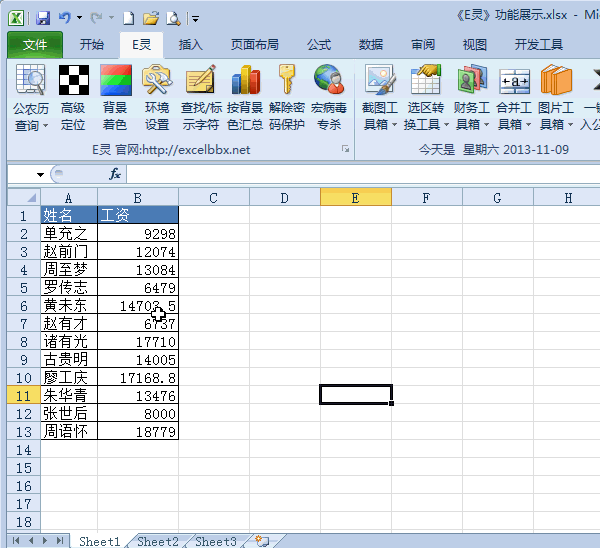Click the 宏病毒专杀 globe icon
Viewport: 600px width, 548px height.
(328, 81)
